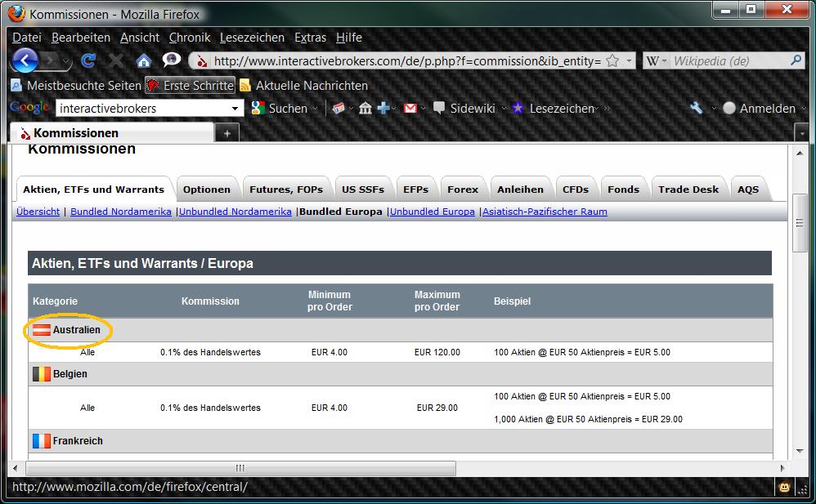Go to the home page icon

(144, 60)
